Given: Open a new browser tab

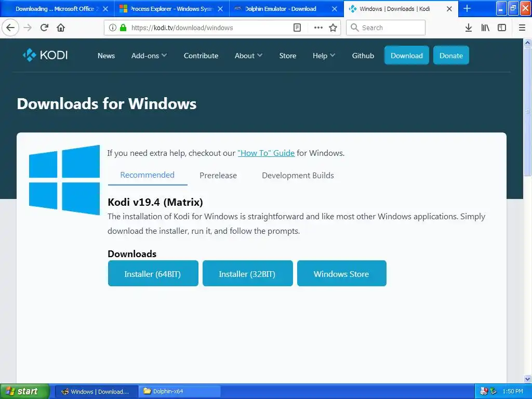Looking at the screenshot, I should (467, 8).
